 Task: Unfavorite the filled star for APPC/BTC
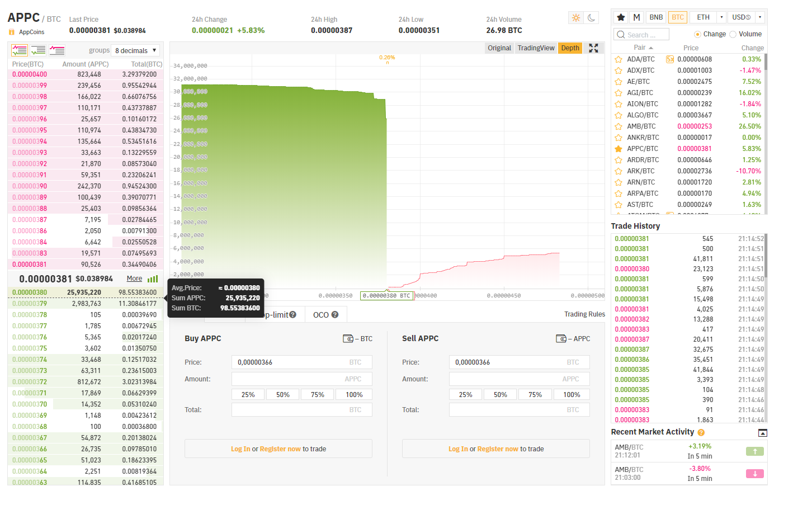619,149
